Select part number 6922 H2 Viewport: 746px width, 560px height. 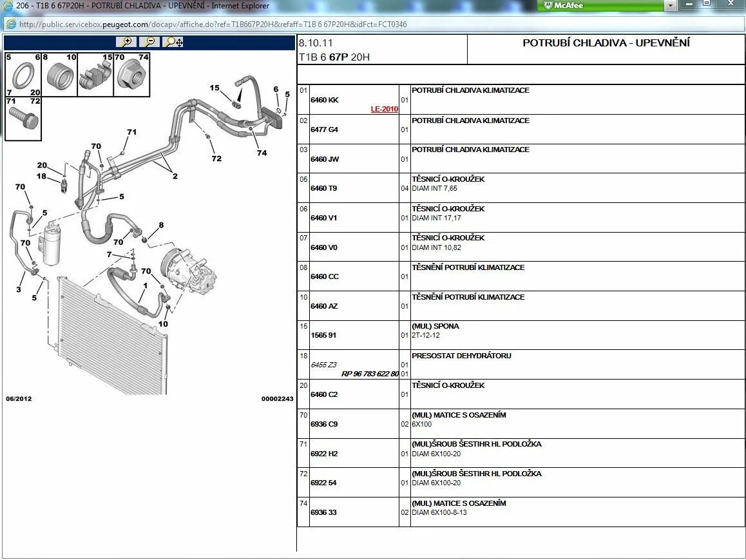[x=324, y=454]
